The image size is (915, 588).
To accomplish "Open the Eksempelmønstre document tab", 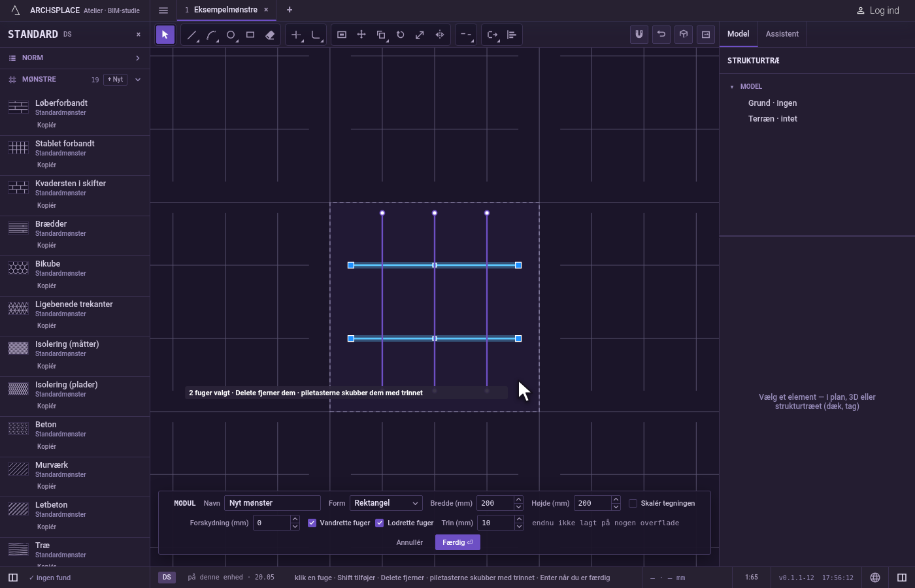I will coord(225,10).
